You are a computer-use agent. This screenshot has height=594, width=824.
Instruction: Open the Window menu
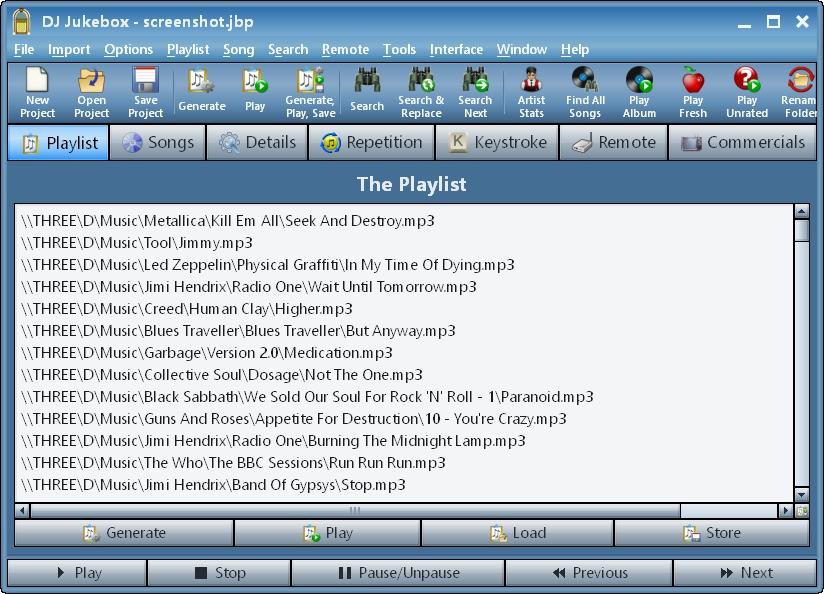[x=522, y=49]
